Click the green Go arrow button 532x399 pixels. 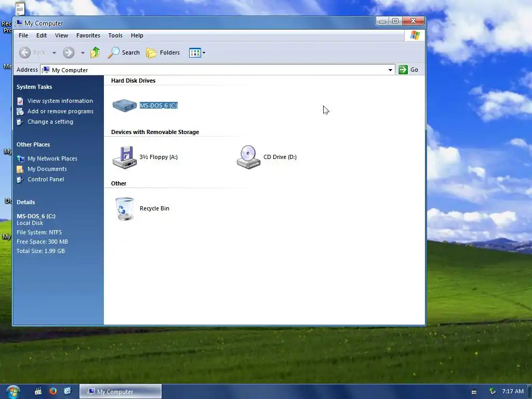click(x=403, y=70)
